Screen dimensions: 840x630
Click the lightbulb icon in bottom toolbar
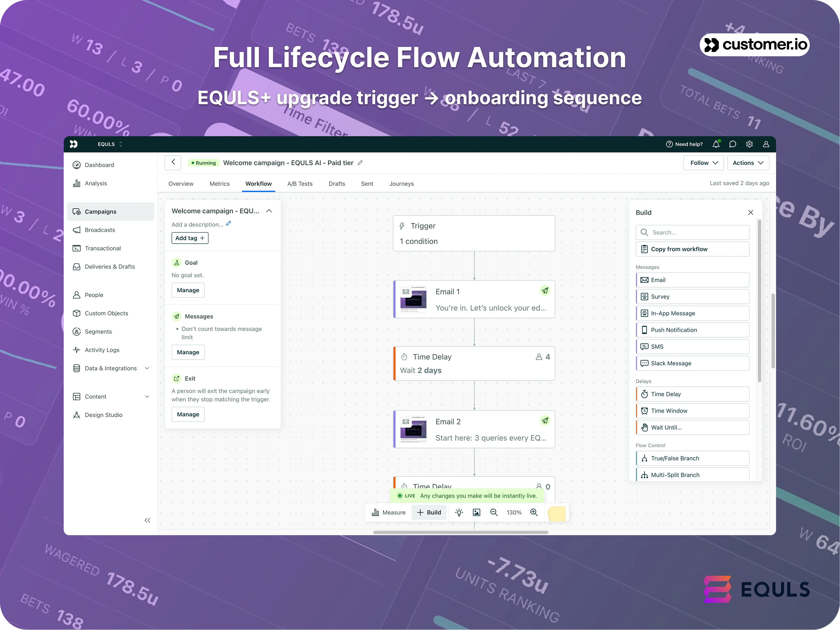(459, 512)
